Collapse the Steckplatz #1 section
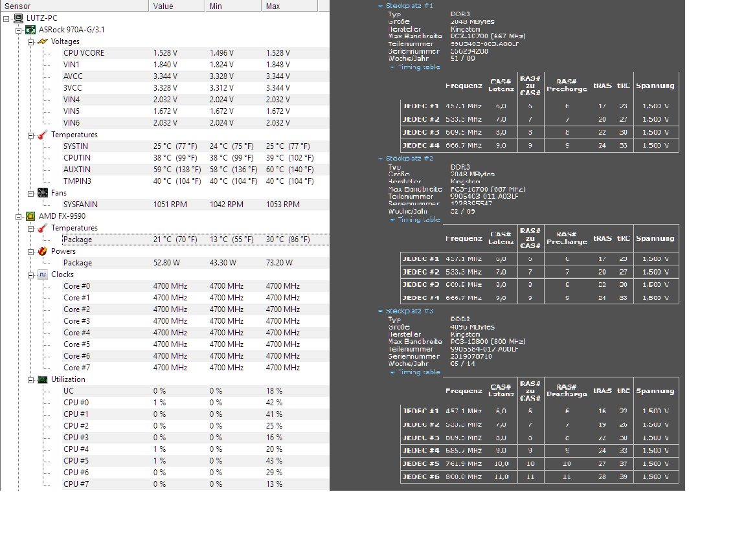 point(381,6)
